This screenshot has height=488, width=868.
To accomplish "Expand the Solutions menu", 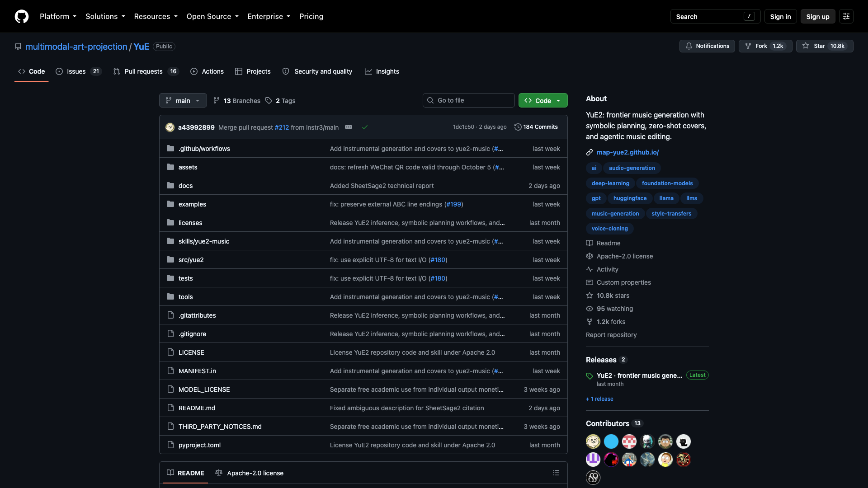I will pos(105,16).
